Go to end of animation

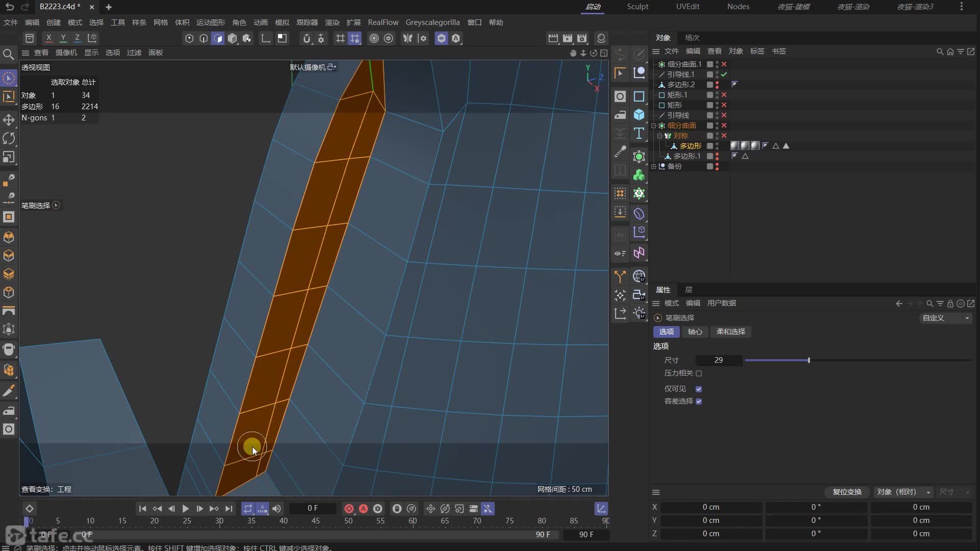[229, 509]
